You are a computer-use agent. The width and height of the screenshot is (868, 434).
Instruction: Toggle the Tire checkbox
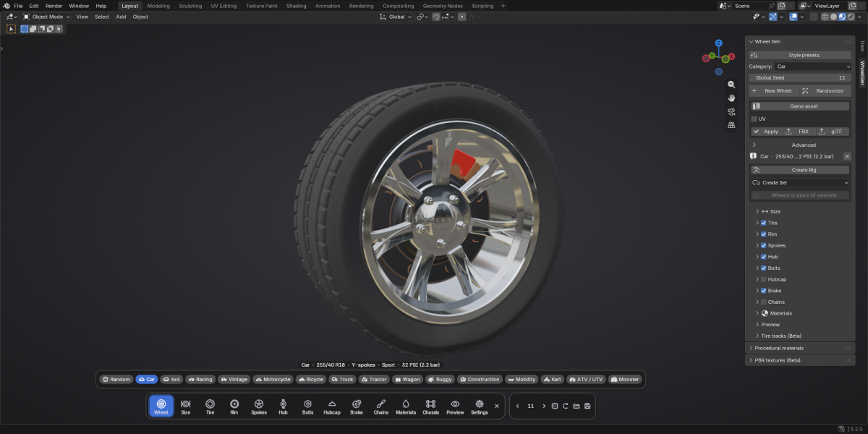[x=764, y=223]
